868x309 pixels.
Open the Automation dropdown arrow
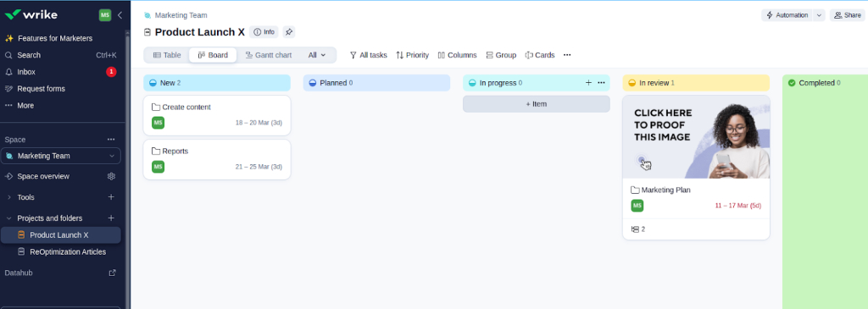(820, 15)
